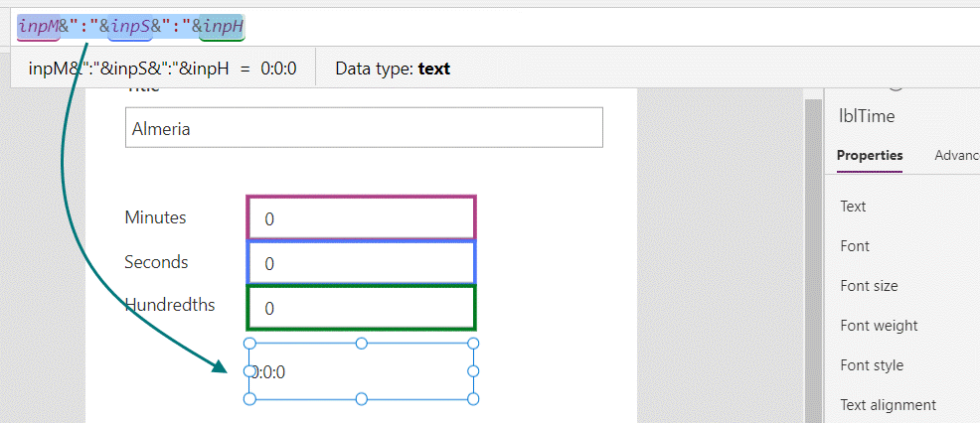Select the Text alignment property
Viewport: 980px width, 423px height.
[888, 405]
